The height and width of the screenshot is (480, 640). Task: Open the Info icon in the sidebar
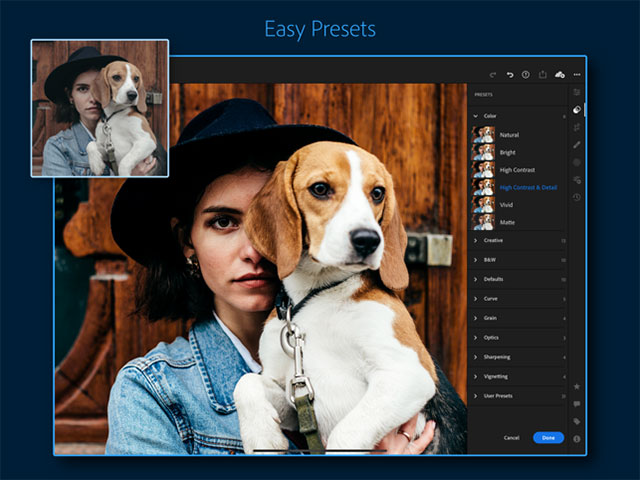pos(577,438)
